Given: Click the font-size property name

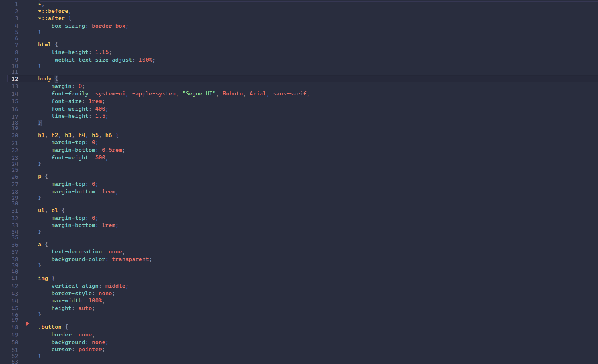Looking at the screenshot, I should [x=66, y=101].
